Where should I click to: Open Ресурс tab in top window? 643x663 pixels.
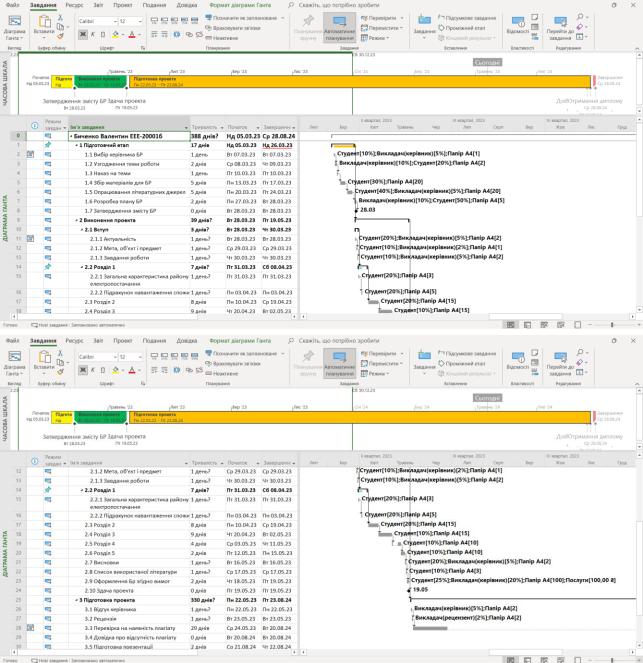pos(74,5)
